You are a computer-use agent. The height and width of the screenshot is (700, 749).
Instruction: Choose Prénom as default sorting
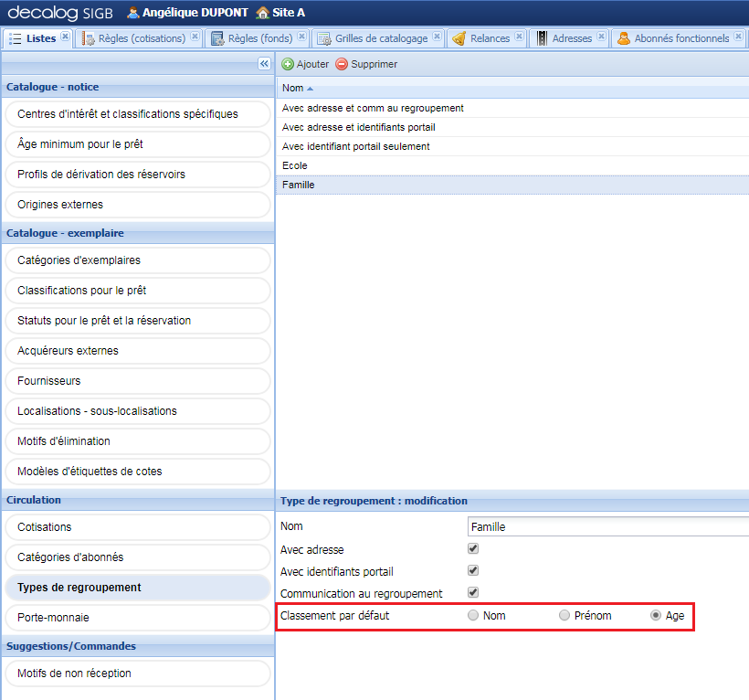point(564,616)
